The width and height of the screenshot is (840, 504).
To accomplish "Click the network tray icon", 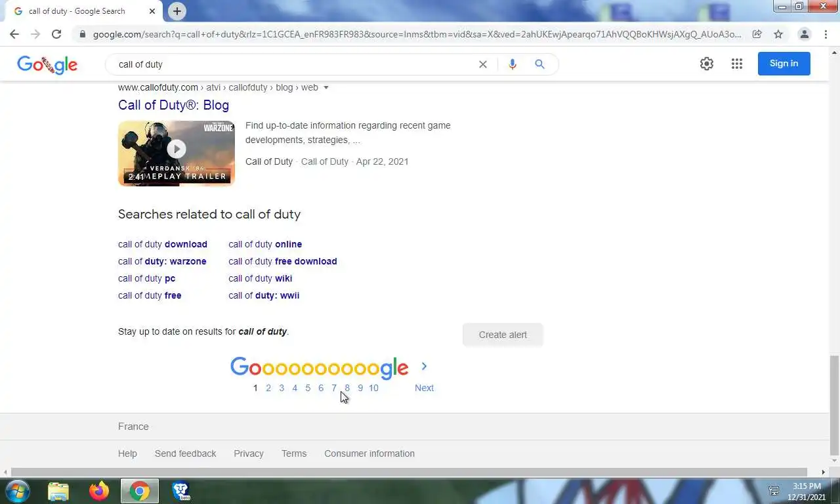I will pyautogui.click(x=774, y=491).
